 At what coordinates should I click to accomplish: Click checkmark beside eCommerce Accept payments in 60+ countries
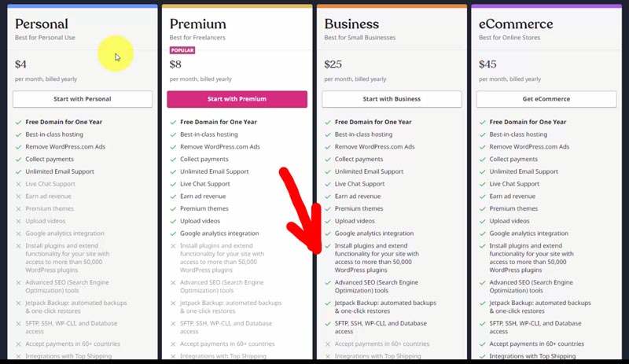point(483,344)
